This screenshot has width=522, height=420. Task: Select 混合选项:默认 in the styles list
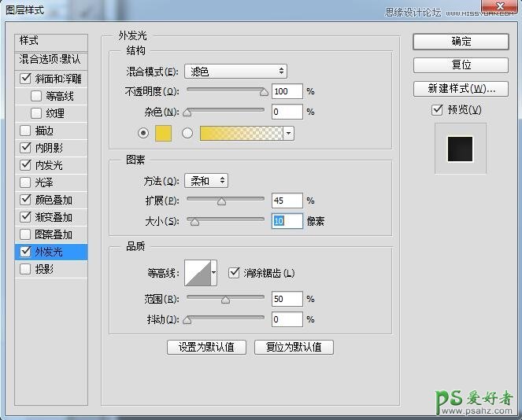tap(50, 60)
